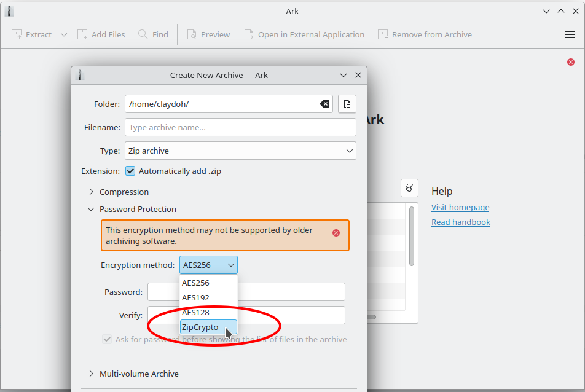This screenshot has width=585, height=392.
Task: Select ZipCrypto from the encryption list
Action: [200, 327]
